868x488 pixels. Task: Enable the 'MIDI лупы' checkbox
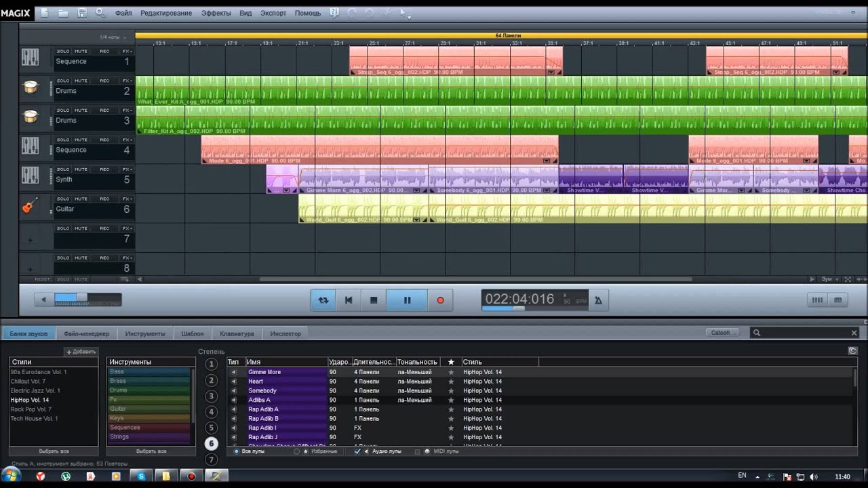pos(418,451)
